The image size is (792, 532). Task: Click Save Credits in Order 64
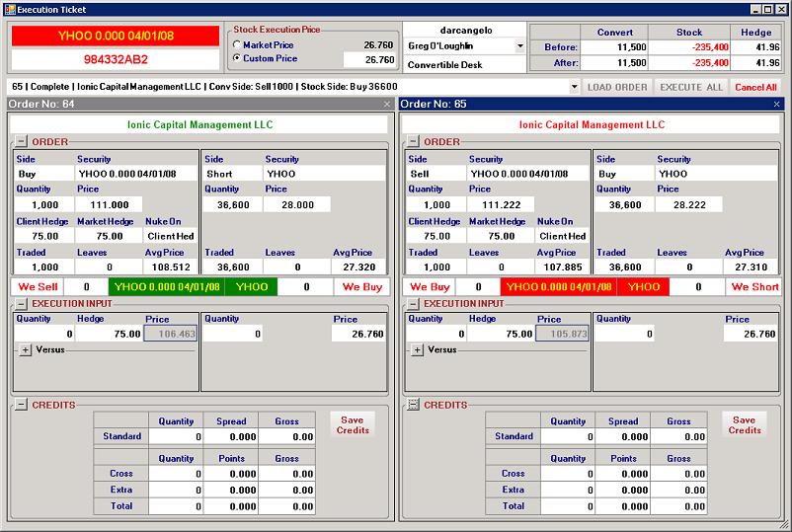(x=353, y=424)
